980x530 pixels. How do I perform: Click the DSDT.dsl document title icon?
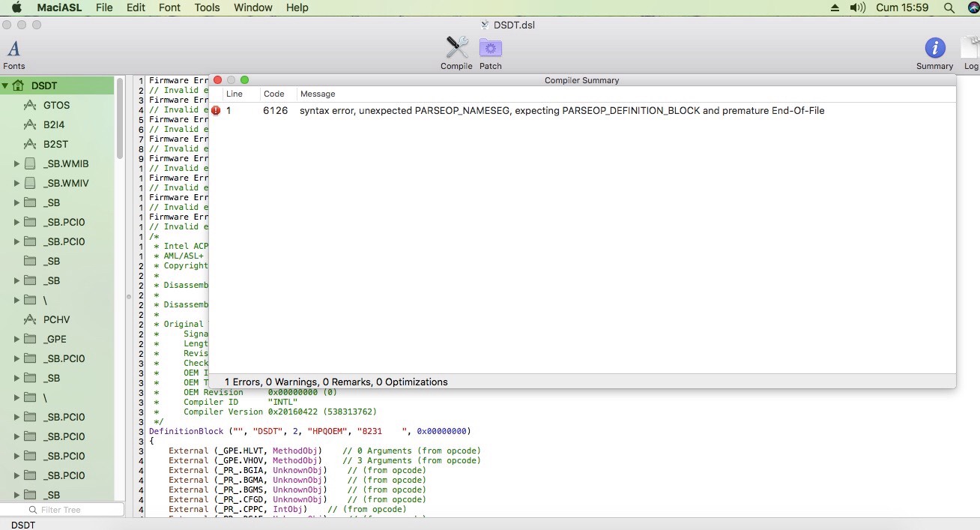[485, 25]
